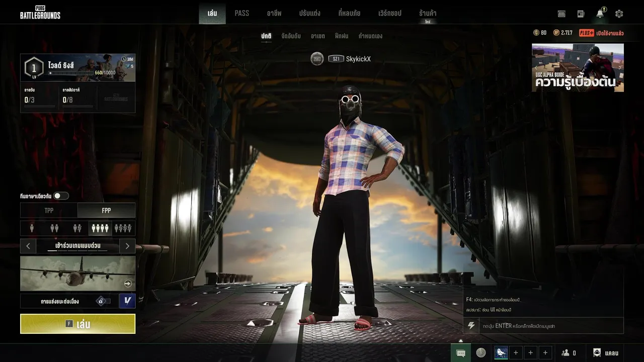The height and width of the screenshot is (362, 644).
Task: Click the รายวัน 0/3 mission progress
Action: [x=39, y=98]
